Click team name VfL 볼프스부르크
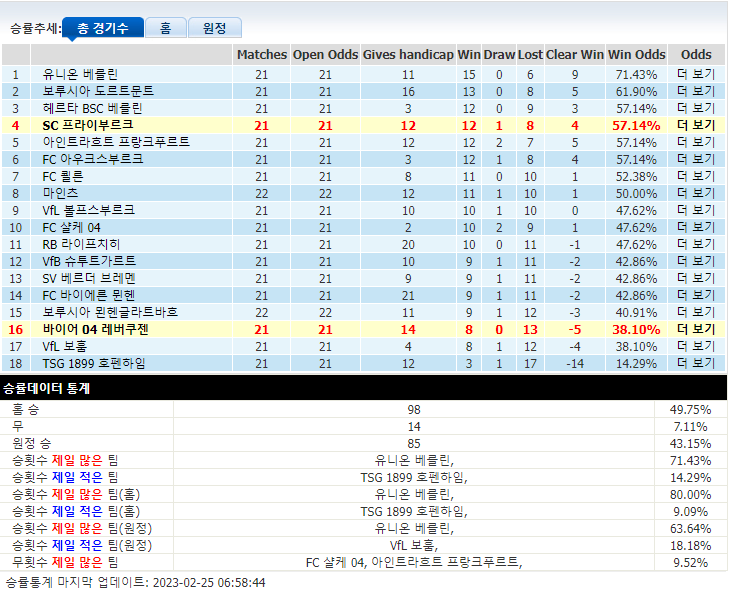 point(88,210)
